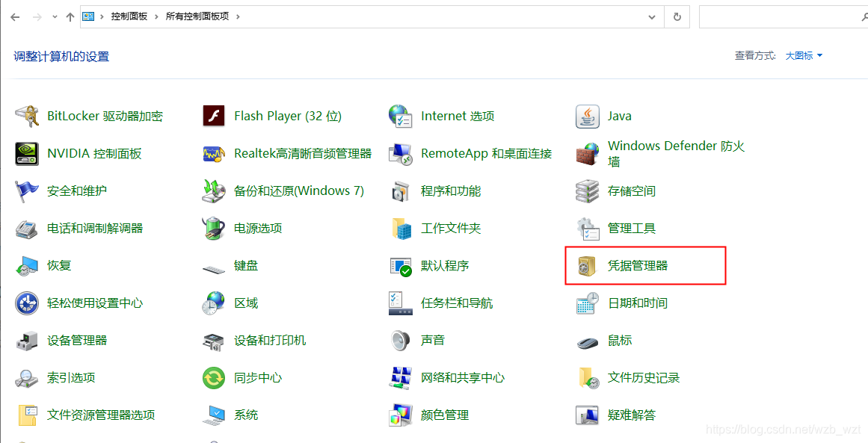Click the 程序和功能 icon

[400, 191]
